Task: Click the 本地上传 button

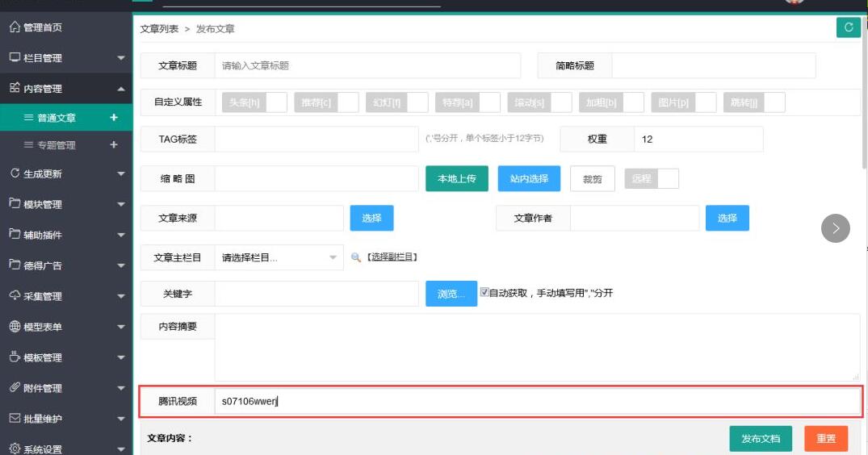Action: point(457,178)
